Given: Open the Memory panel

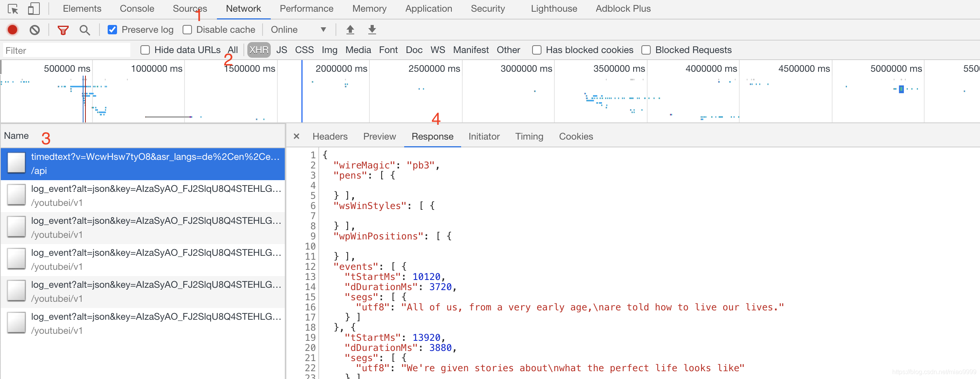Looking at the screenshot, I should (369, 9).
